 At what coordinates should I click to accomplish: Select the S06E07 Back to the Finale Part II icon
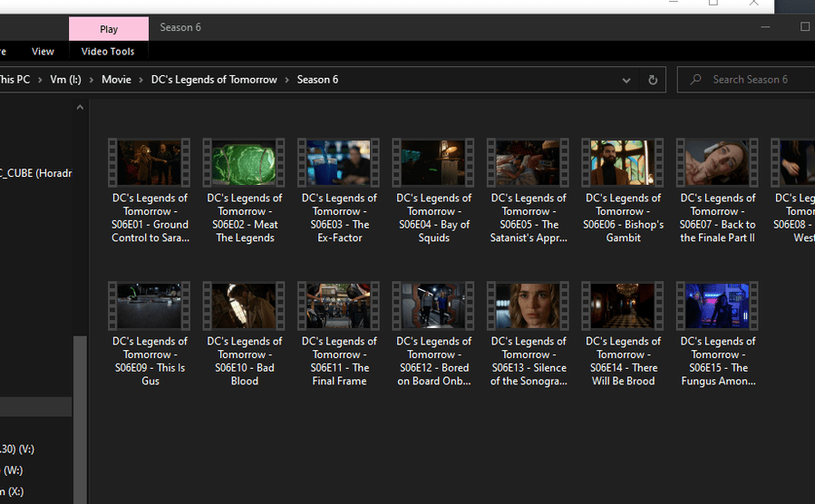pos(717,162)
